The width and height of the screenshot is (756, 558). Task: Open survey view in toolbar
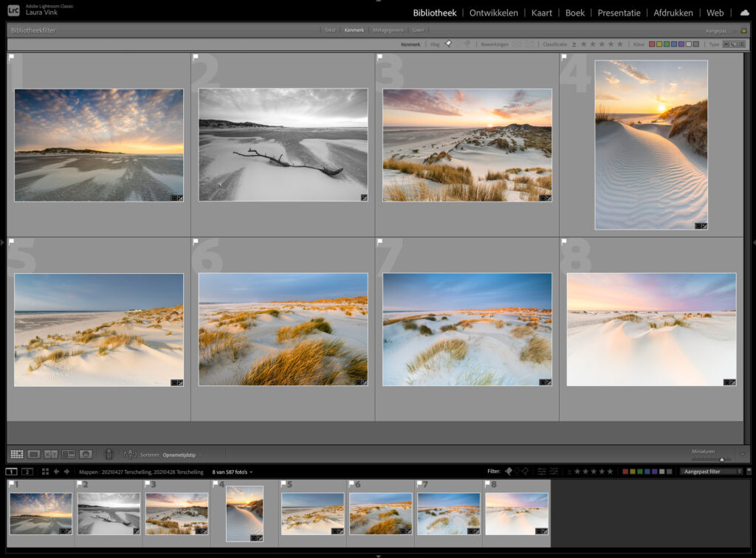pos(69,454)
